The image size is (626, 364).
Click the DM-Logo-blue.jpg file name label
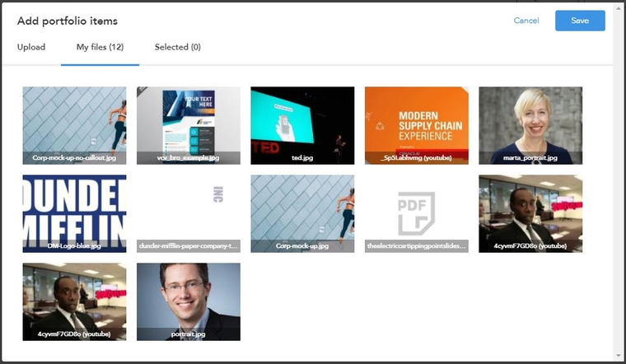74,246
